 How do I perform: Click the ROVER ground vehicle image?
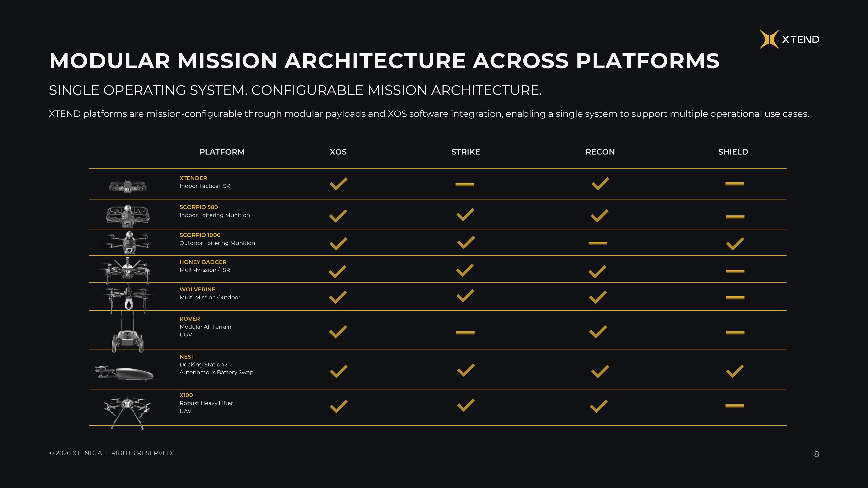point(128,332)
